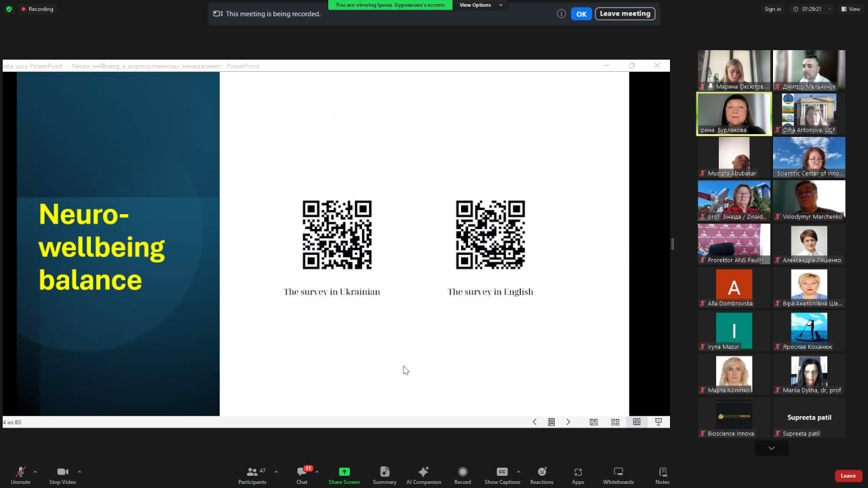Select Volodymyr Marchenko video tile
The height and width of the screenshot is (488, 868).
[809, 201]
